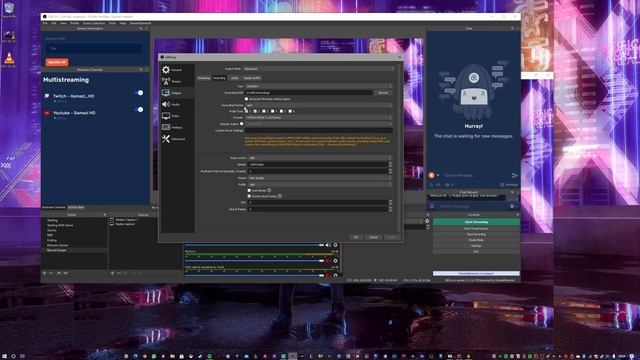The image size is (640, 360).
Task: Click Recording Path text field
Action: coord(309,93)
